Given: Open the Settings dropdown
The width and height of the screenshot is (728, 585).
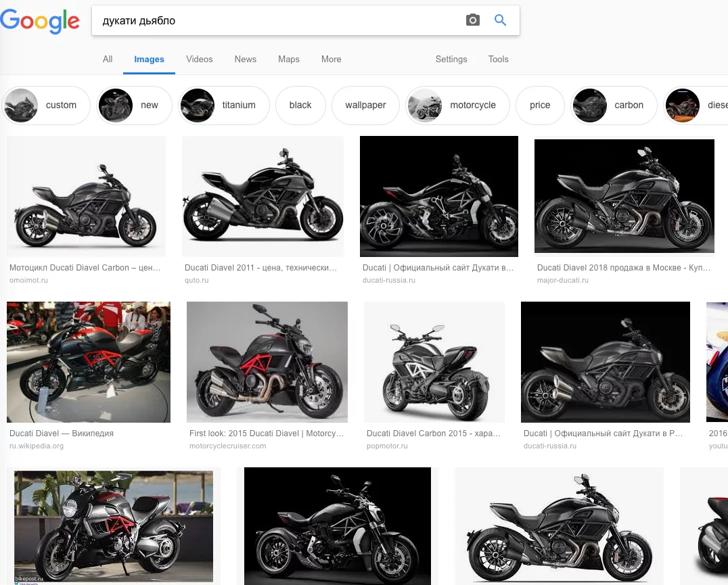Looking at the screenshot, I should [x=451, y=60].
